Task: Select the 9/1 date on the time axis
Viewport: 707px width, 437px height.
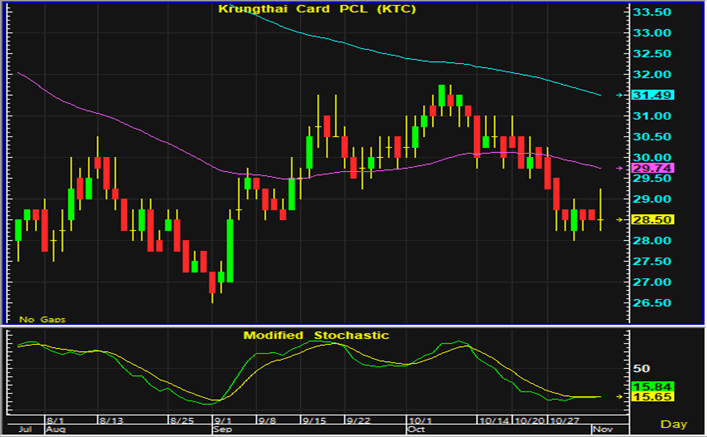Action: pos(223,419)
